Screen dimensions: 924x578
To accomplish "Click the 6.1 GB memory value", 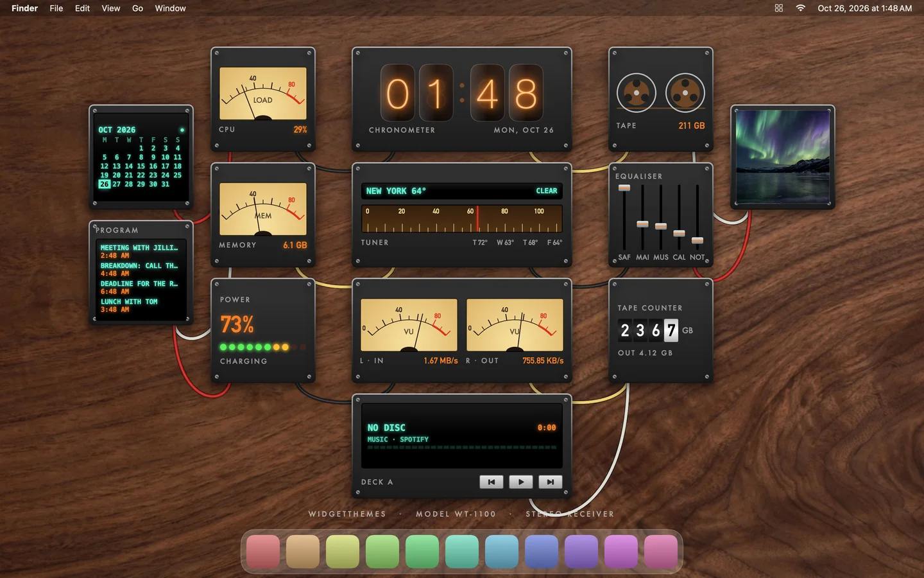I will 295,245.
